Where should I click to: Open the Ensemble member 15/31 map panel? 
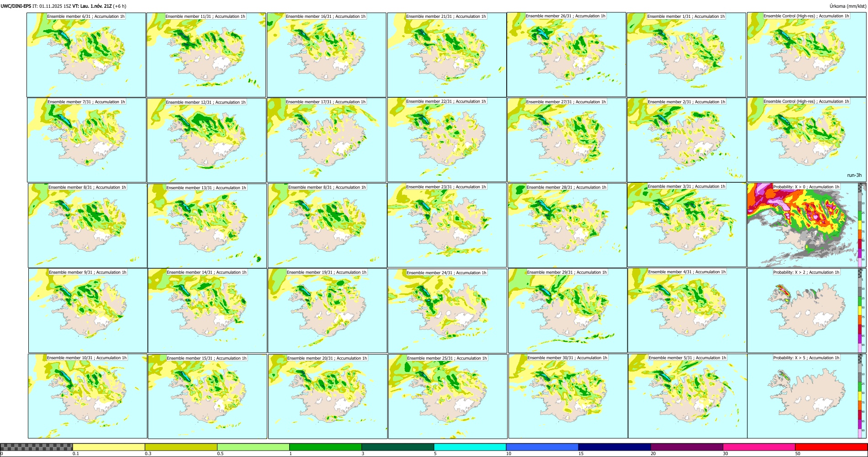[x=207, y=396]
